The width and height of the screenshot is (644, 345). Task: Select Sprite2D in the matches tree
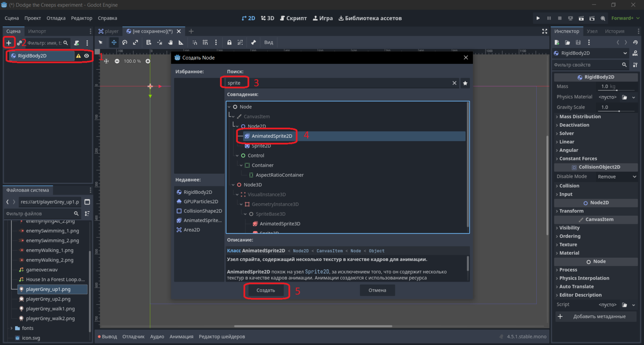[261, 146]
